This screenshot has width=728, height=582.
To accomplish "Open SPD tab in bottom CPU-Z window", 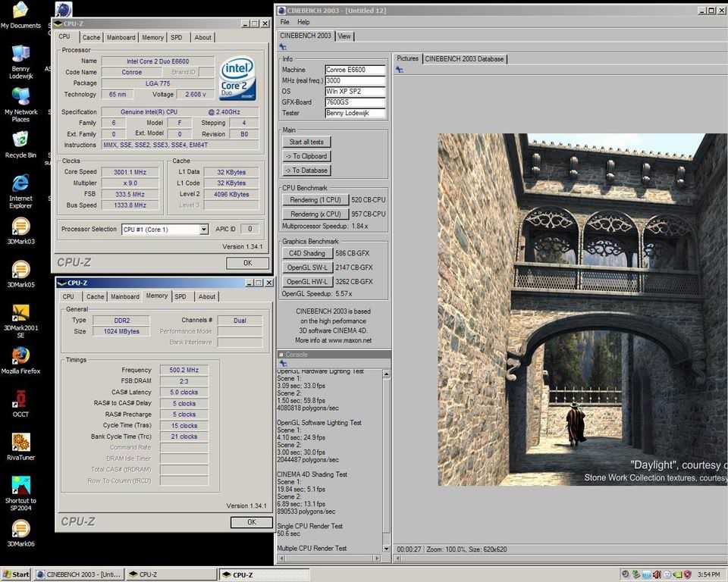I will pyautogui.click(x=180, y=296).
